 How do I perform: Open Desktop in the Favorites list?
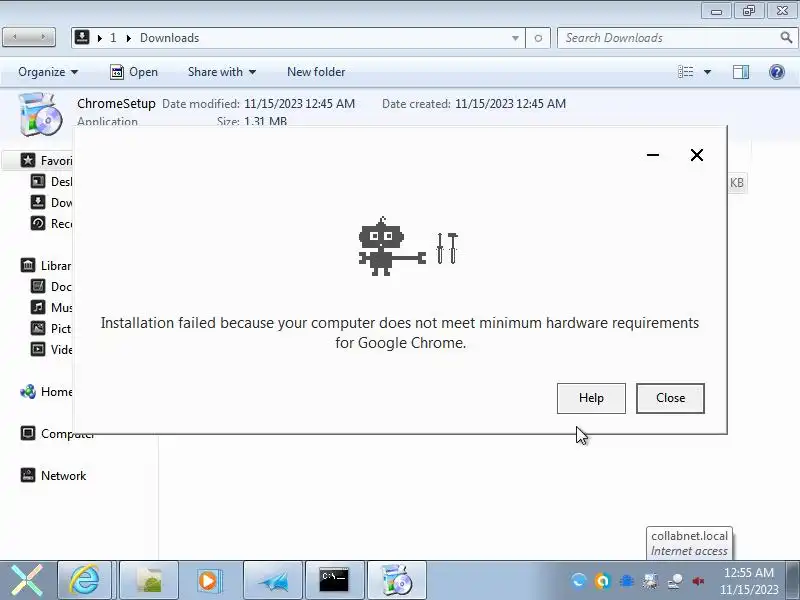(51, 182)
